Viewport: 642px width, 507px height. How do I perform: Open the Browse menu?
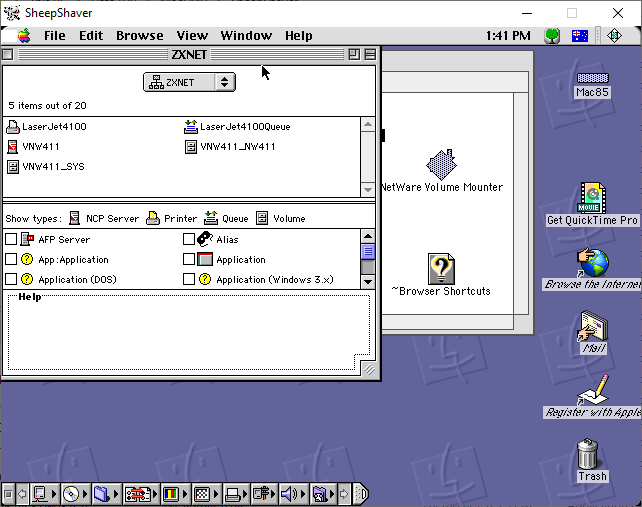tap(140, 36)
